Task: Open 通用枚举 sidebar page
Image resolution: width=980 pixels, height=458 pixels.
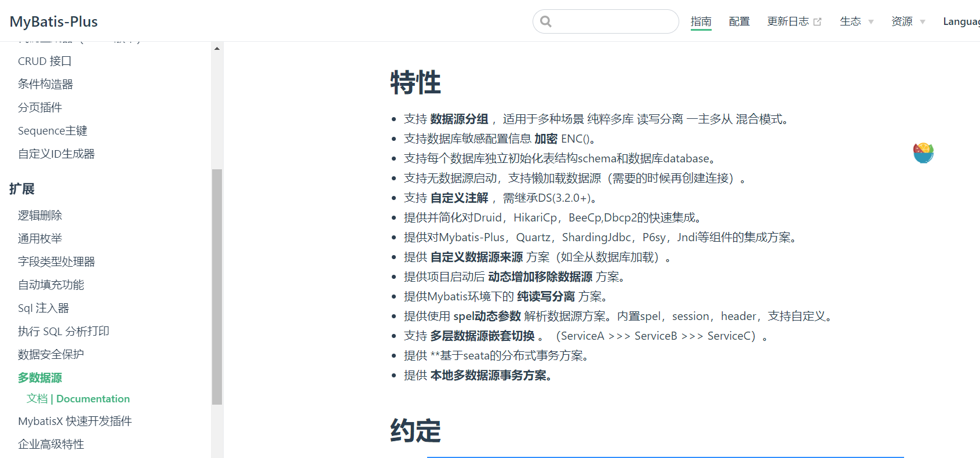Action: (x=40, y=238)
